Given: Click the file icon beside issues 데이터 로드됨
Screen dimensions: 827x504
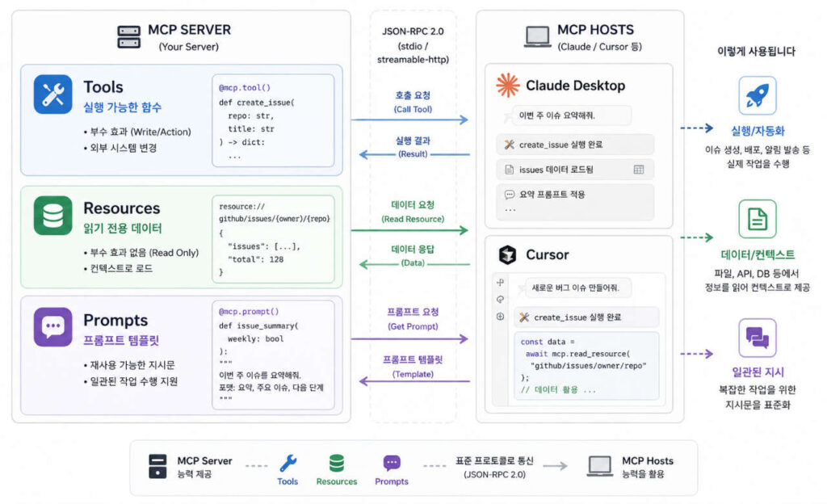Looking at the screenshot, I should [509, 170].
